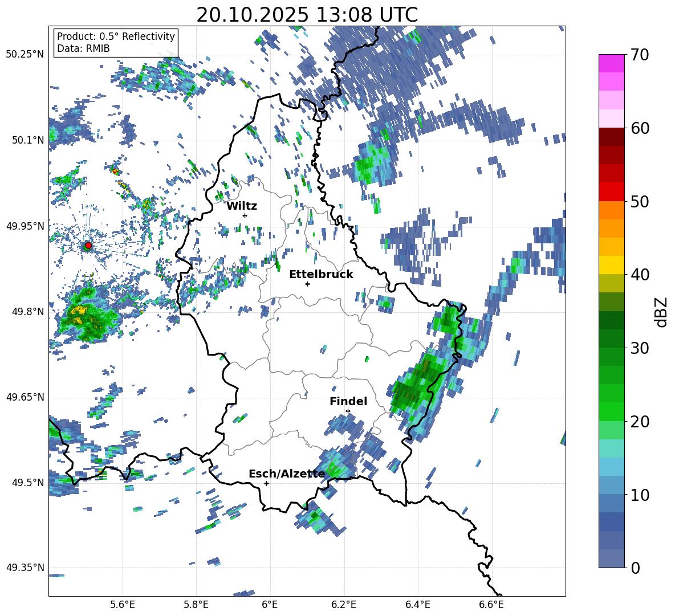Click the Esch/Alzette city label
Viewport: 675px width, 616px height.
(x=287, y=474)
